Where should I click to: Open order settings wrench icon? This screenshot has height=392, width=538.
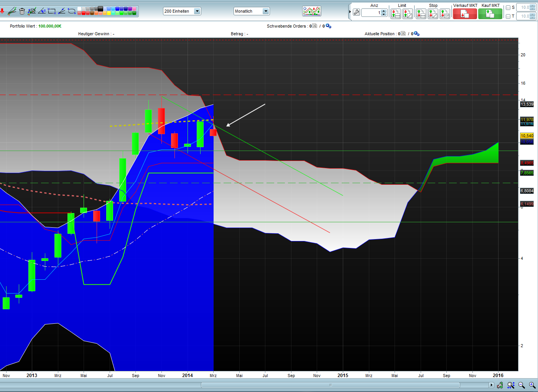click(x=356, y=13)
